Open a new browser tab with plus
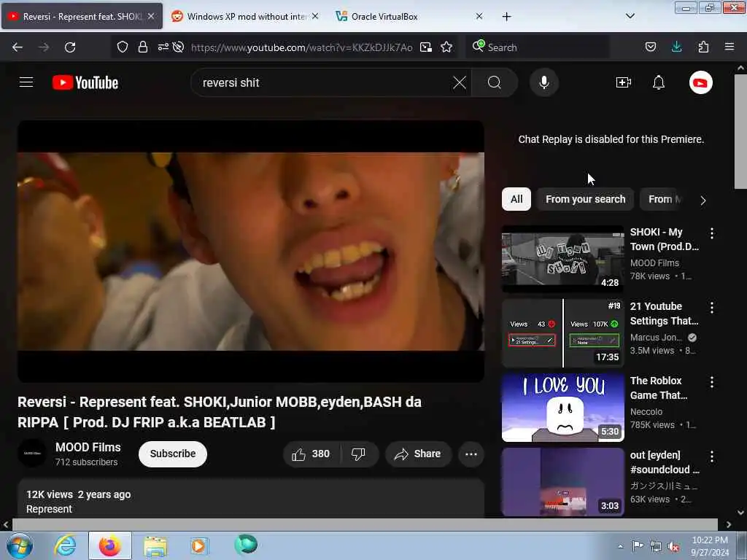The width and height of the screenshot is (747, 560). pyautogui.click(x=506, y=17)
